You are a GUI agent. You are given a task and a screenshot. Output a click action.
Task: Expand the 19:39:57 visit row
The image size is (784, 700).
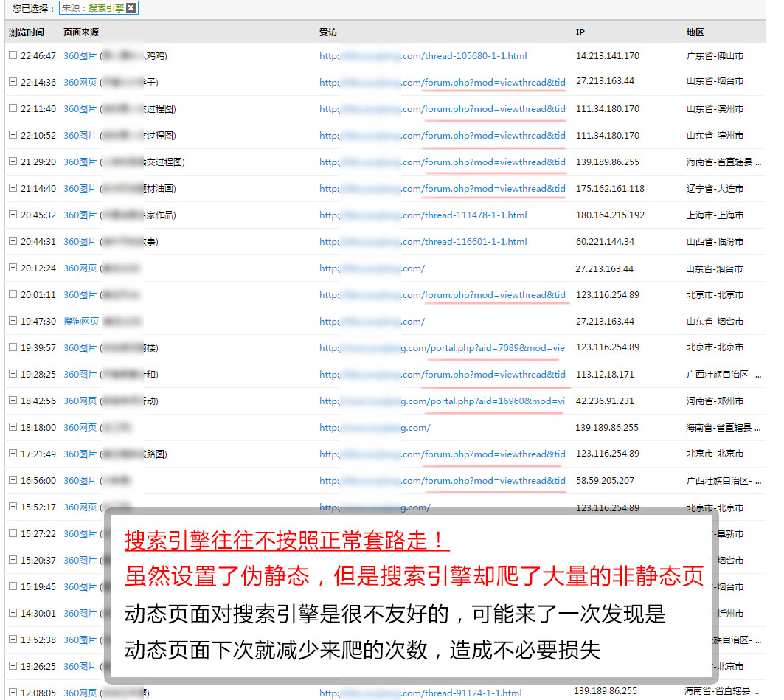coord(13,347)
